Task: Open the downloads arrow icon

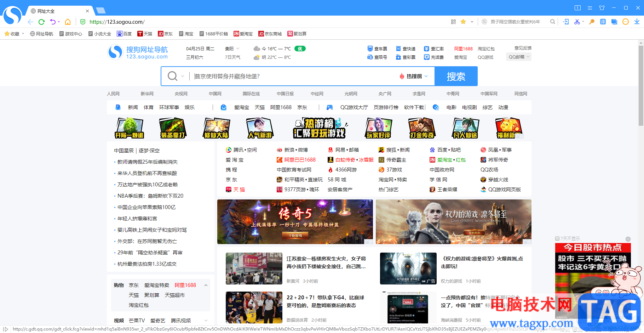Action: tap(637, 22)
